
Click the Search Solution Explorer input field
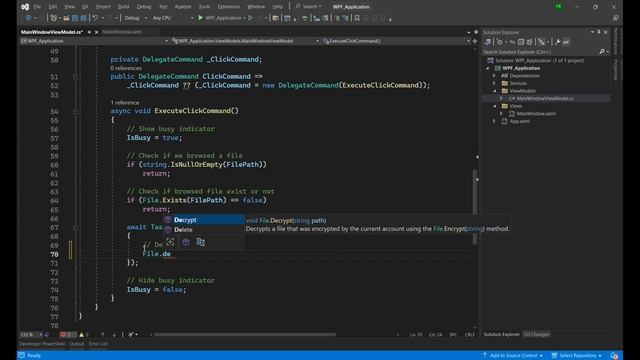pos(540,52)
